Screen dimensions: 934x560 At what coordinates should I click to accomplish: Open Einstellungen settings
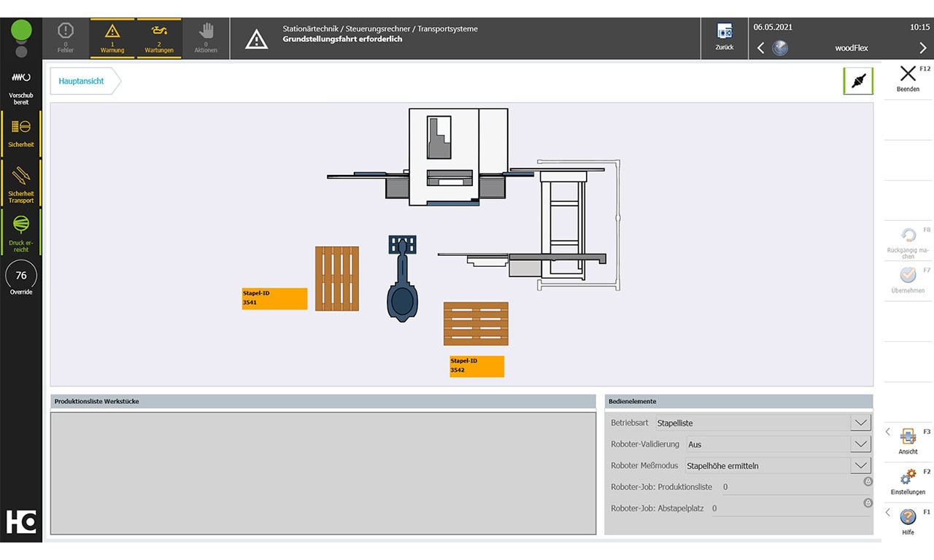(x=908, y=482)
